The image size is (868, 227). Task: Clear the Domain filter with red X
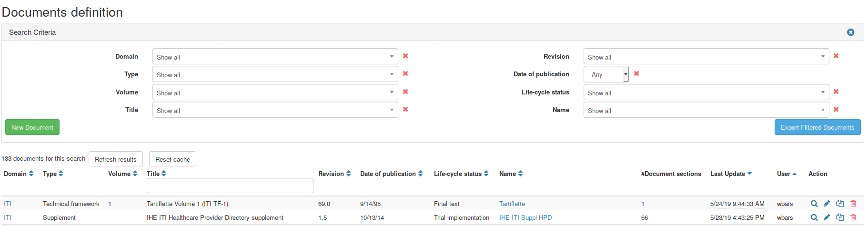tap(405, 56)
